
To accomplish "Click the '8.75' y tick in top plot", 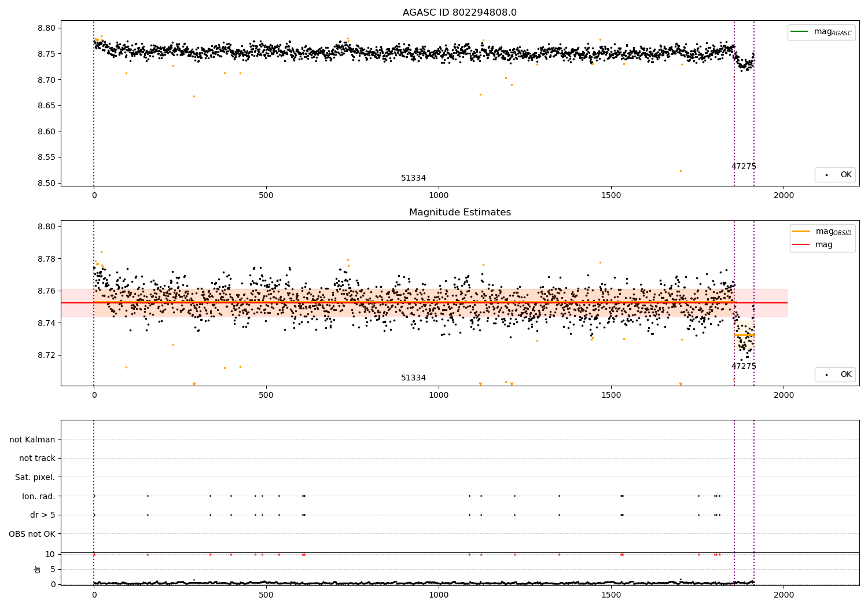I will click(46, 54).
